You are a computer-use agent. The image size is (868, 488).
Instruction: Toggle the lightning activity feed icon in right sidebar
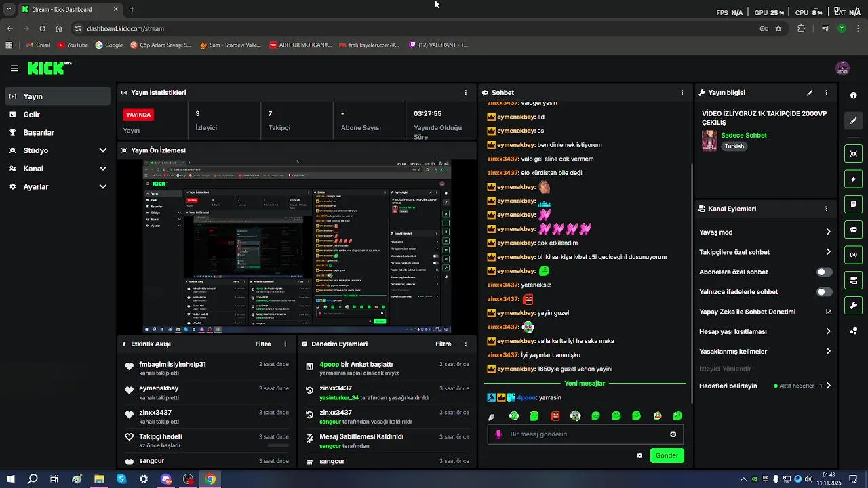tap(853, 179)
